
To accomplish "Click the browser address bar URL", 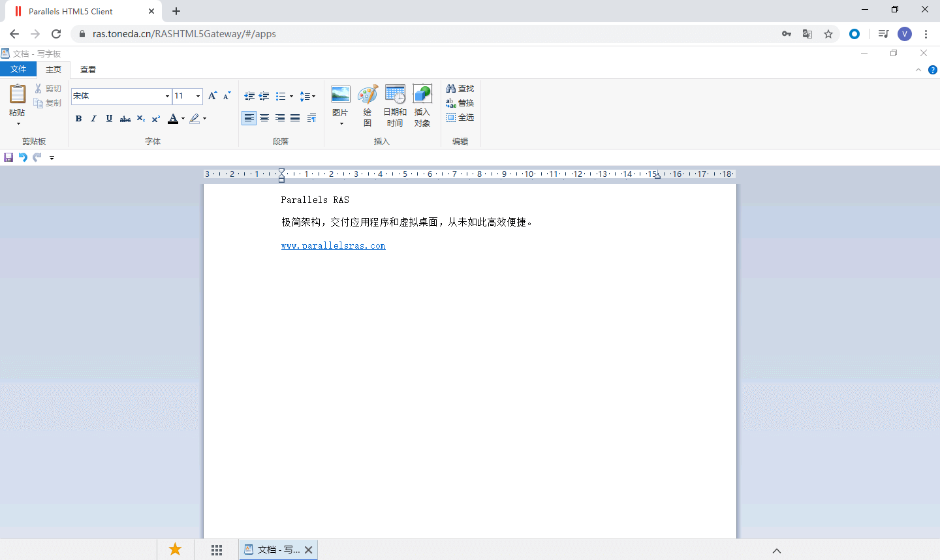I will tap(184, 34).
